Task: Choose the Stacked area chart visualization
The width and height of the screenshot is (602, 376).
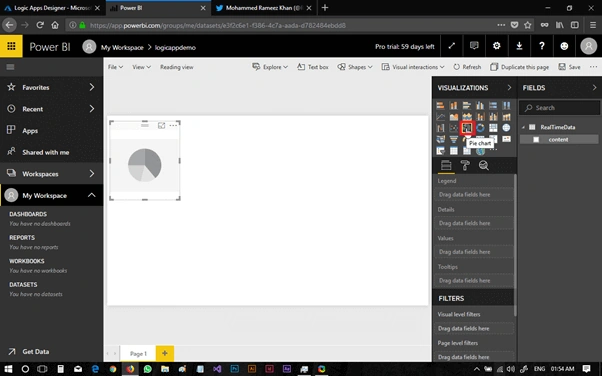Action: (467, 116)
